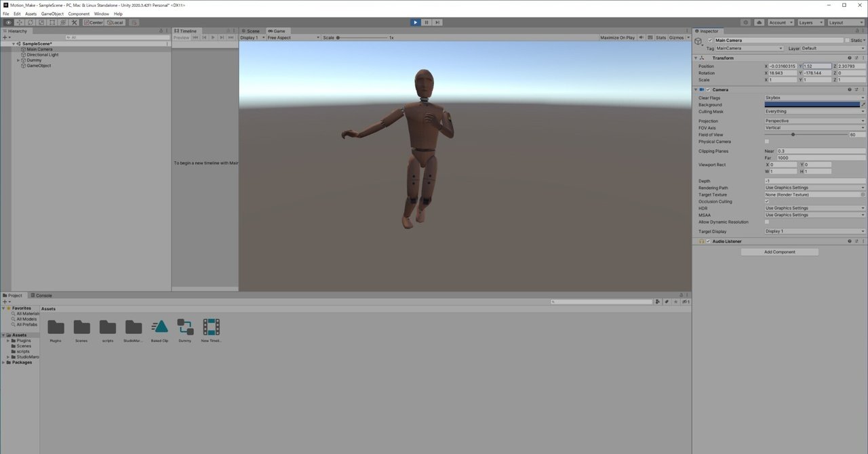
Task: Open the custom editor tools icon
Action: click(x=74, y=22)
